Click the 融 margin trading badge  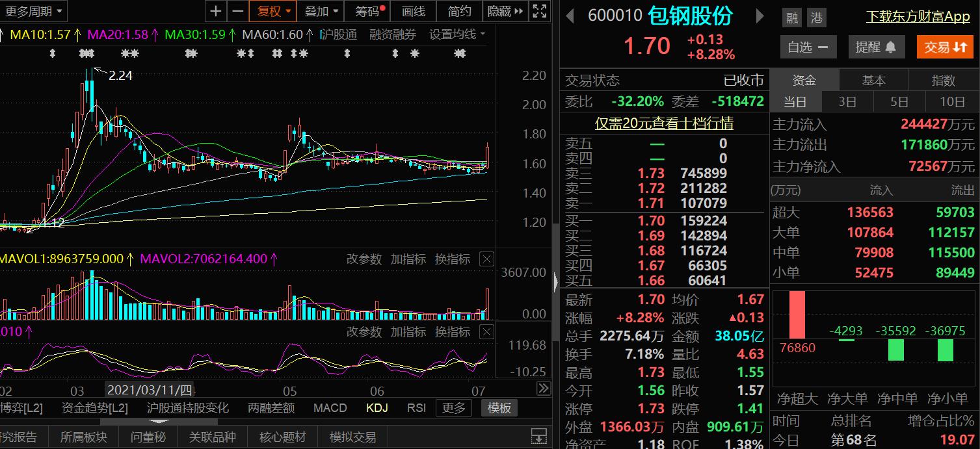tap(791, 18)
